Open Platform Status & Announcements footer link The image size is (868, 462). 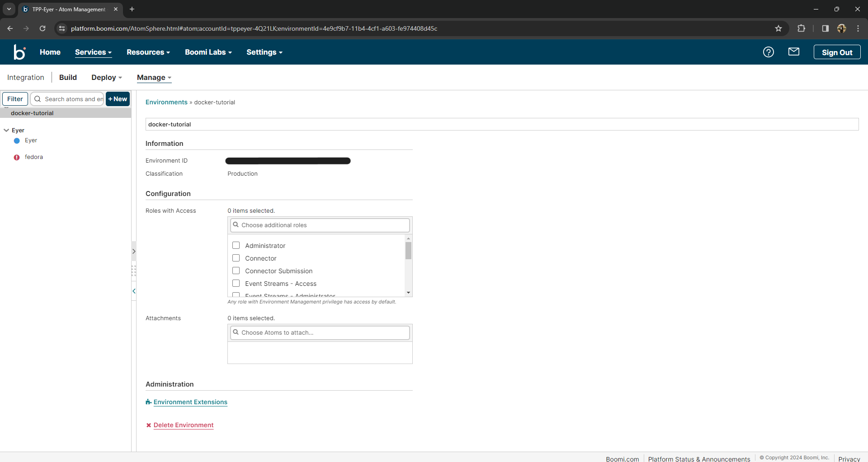(x=699, y=458)
